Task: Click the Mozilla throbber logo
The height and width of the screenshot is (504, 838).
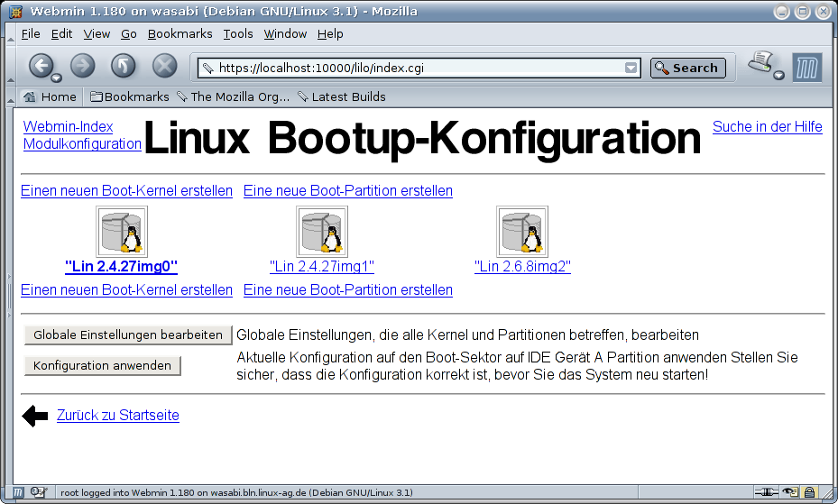Action: pos(806,68)
